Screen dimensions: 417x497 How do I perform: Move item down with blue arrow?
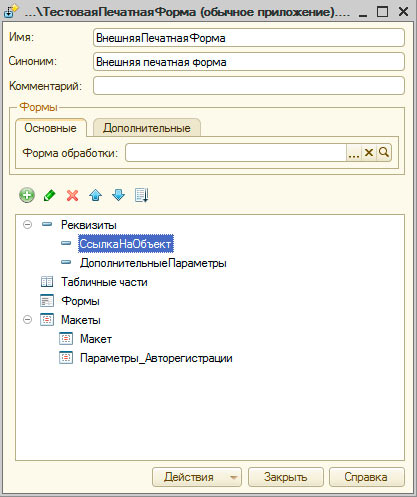118,195
